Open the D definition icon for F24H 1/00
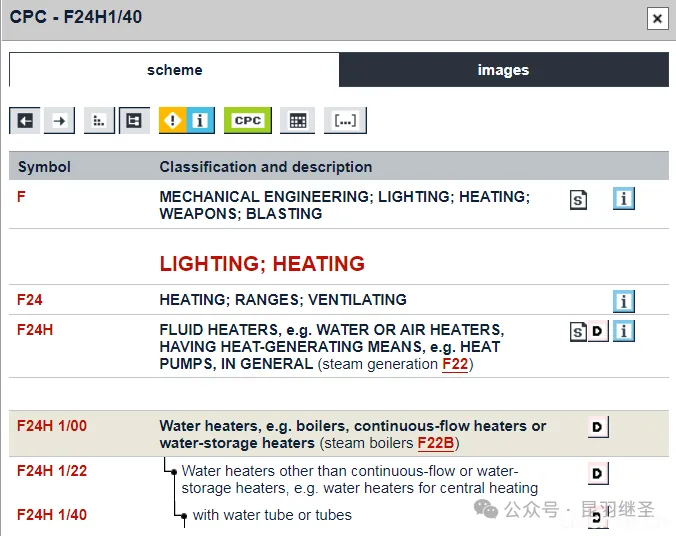Viewport: 676px width, 536px height. 597,428
